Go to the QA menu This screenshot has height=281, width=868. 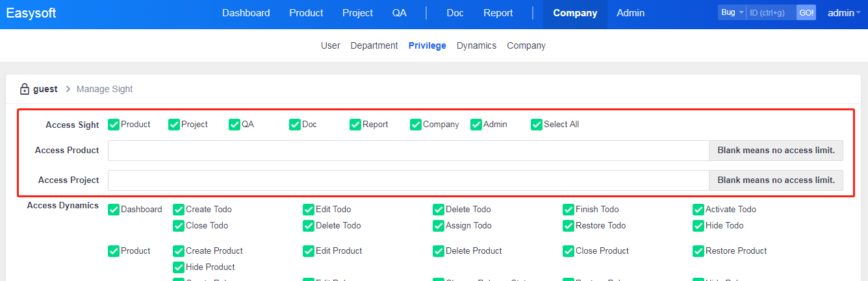399,13
